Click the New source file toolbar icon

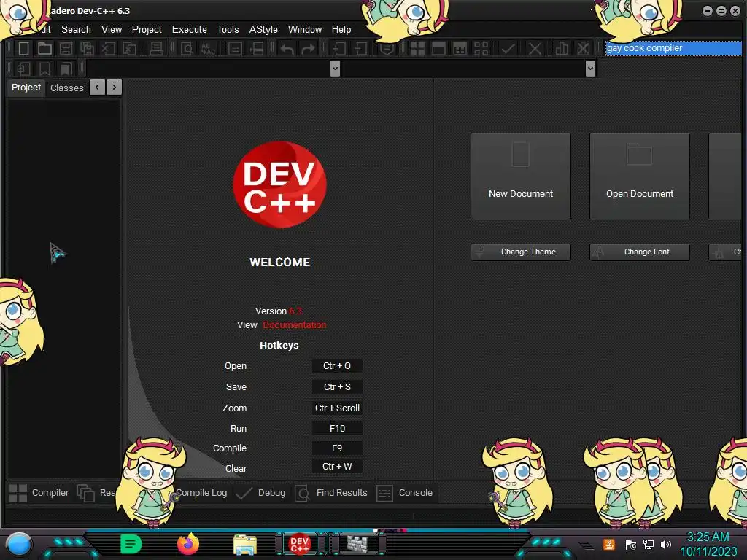click(23, 48)
